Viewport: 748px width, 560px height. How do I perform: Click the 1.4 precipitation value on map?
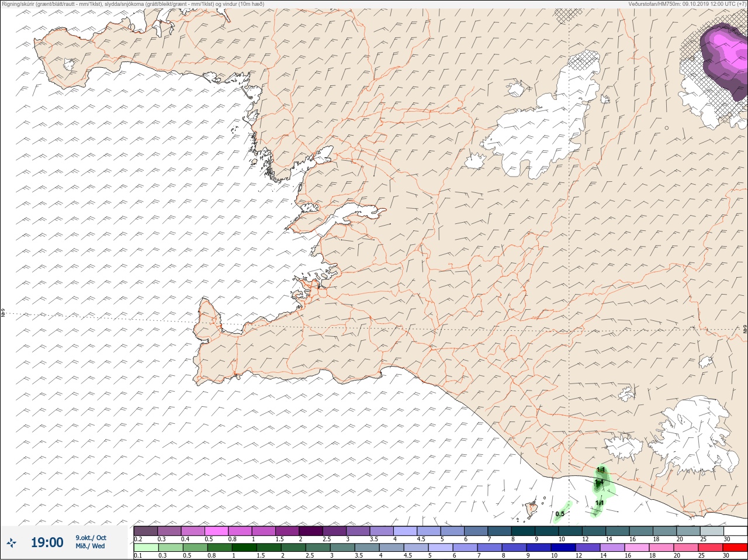click(599, 483)
